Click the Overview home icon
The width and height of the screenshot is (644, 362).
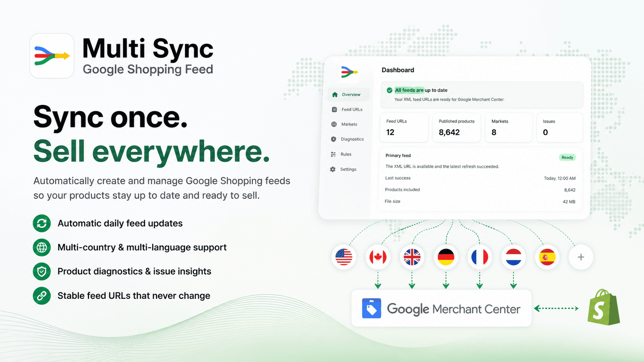click(x=335, y=95)
